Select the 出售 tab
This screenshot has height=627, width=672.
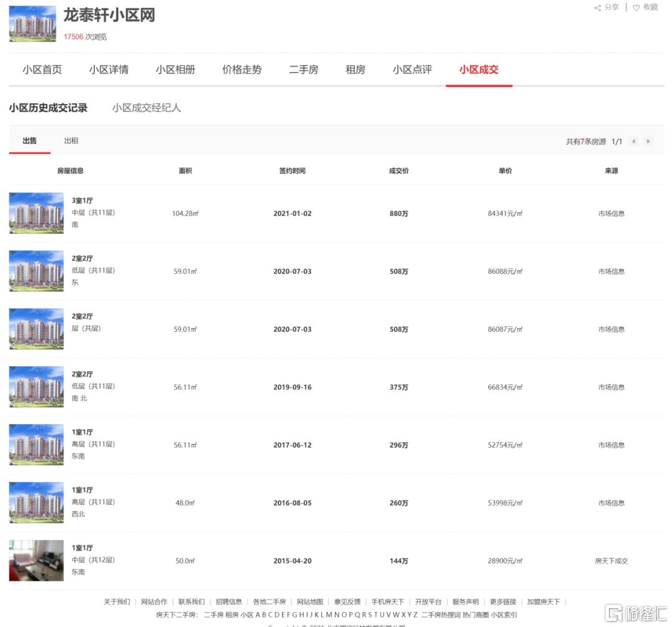pyautogui.click(x=29, y=141)
